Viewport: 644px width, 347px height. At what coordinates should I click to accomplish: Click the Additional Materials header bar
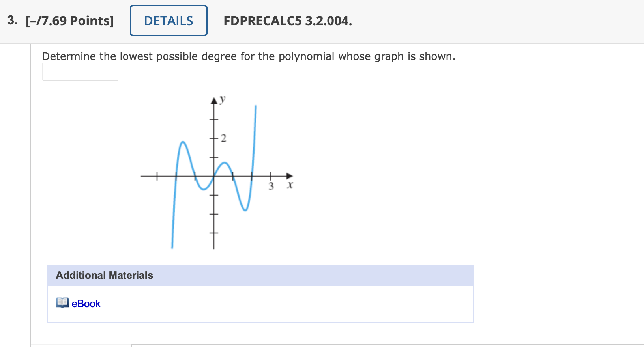260,275
